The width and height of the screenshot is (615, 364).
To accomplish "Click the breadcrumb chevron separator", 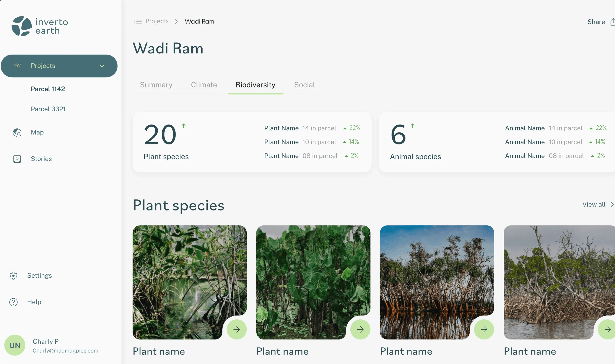I will point(176,22).
